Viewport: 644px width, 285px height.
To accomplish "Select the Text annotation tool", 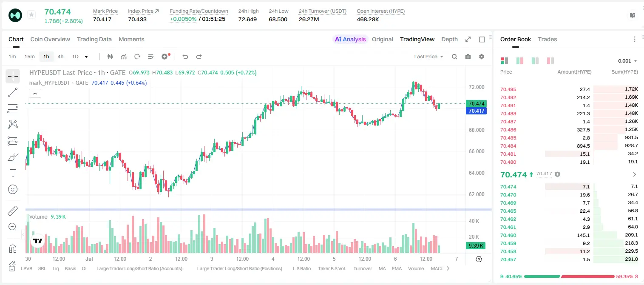I will 13,173.
